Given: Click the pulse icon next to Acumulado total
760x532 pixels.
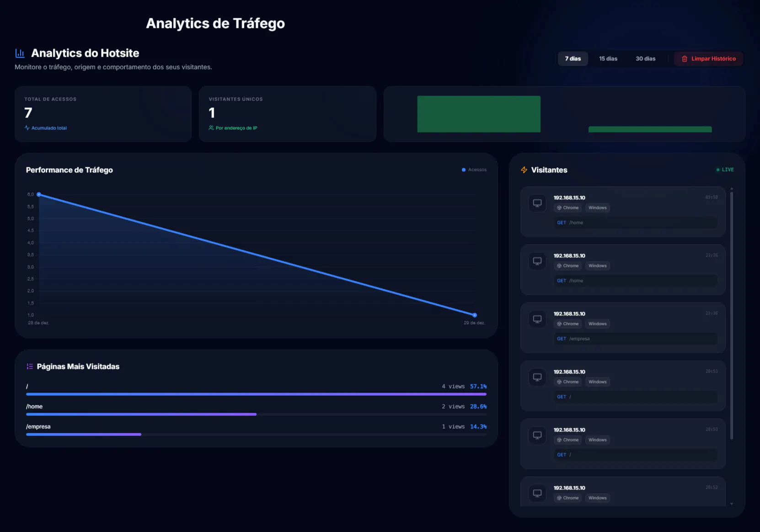Looking at the screenshot, I should pyautogui.click(x=27, y=128).
